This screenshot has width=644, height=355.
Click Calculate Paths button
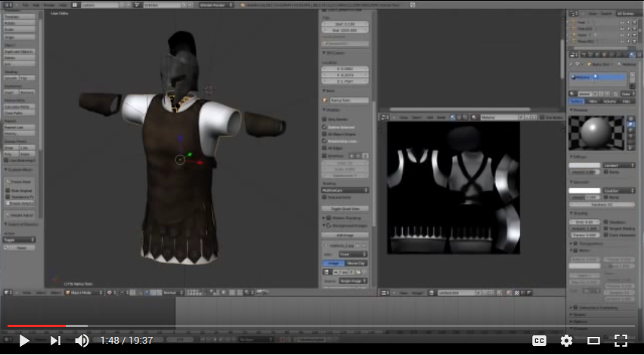click(x=20, y=106)
